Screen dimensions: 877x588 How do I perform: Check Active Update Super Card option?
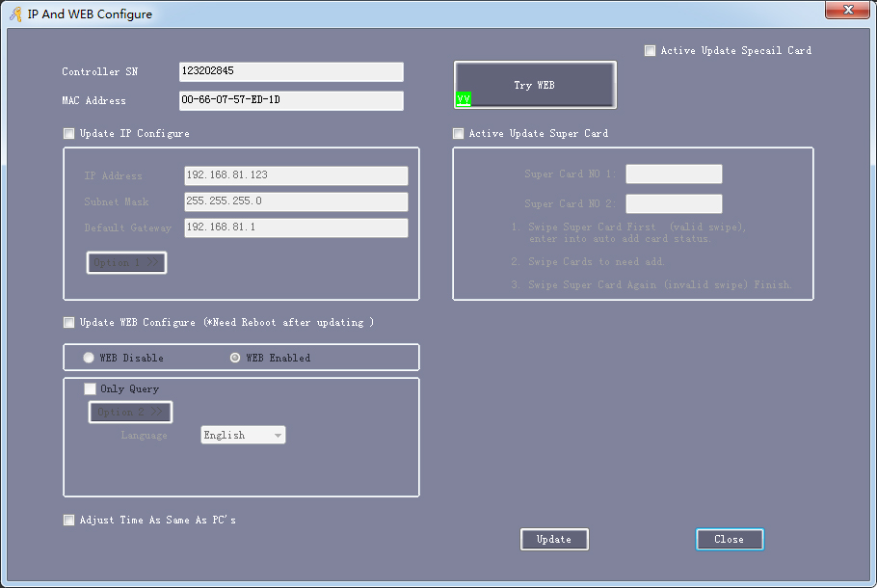point(459,134)
